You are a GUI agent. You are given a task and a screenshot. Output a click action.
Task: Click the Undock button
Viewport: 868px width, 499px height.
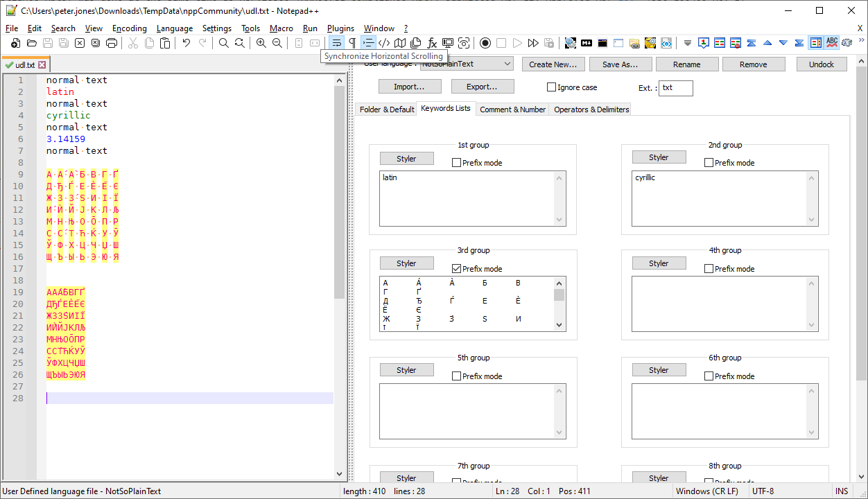point(822,64)
